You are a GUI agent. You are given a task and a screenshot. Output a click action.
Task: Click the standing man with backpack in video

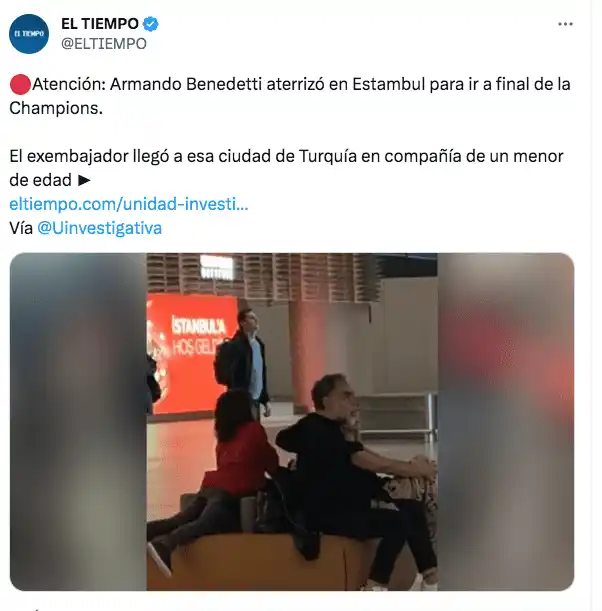(243, 362)
